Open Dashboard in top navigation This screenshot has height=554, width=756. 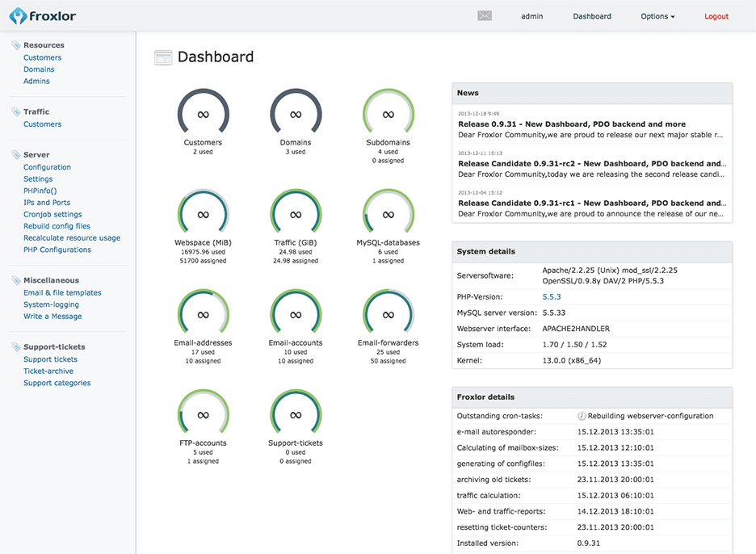click(592, 16)
